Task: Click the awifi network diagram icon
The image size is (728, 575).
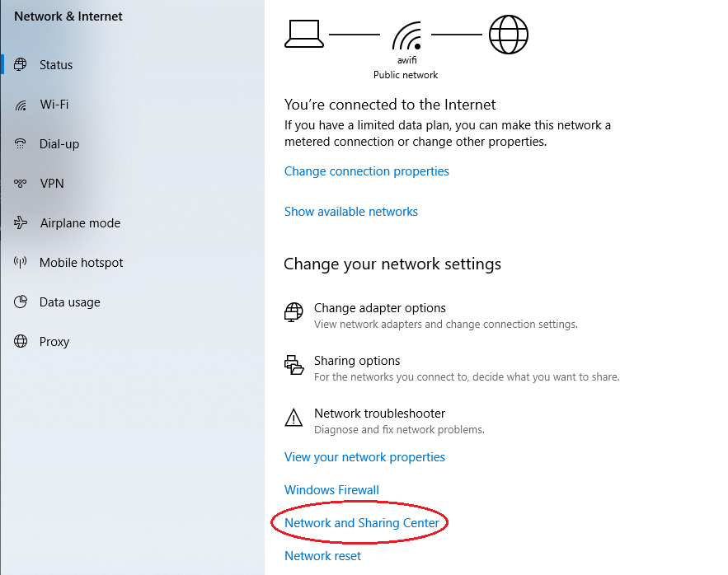Action: [x=406, y=37]
